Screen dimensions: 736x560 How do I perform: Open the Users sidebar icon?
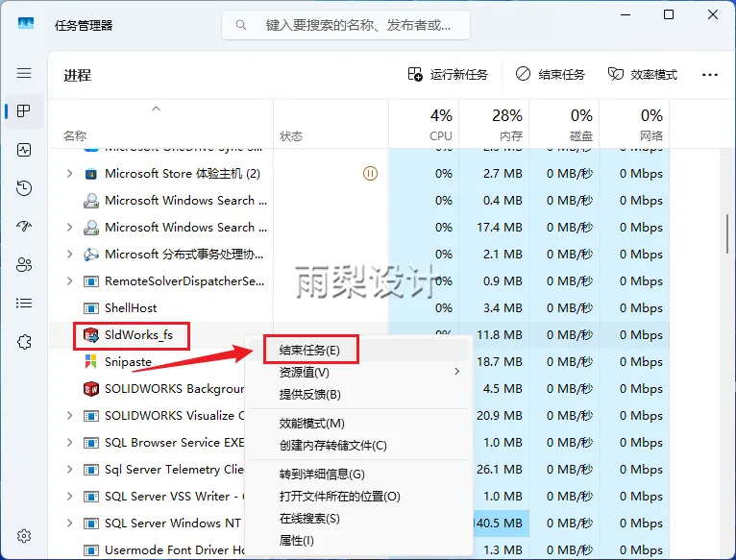(x=24, y=265)
